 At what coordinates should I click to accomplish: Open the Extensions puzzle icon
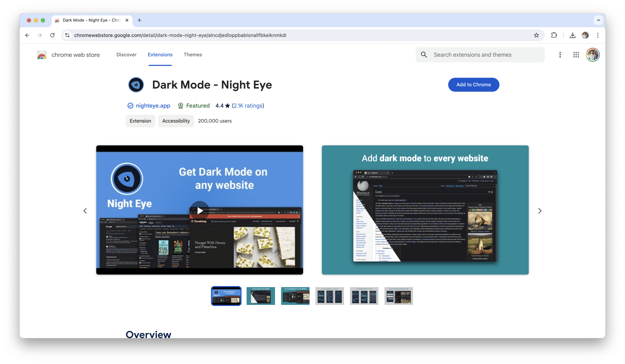coord(554,35)
